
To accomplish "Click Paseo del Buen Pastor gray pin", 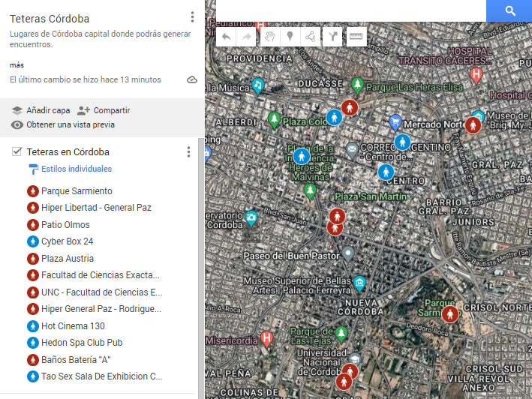I will (x=347, y=254).
